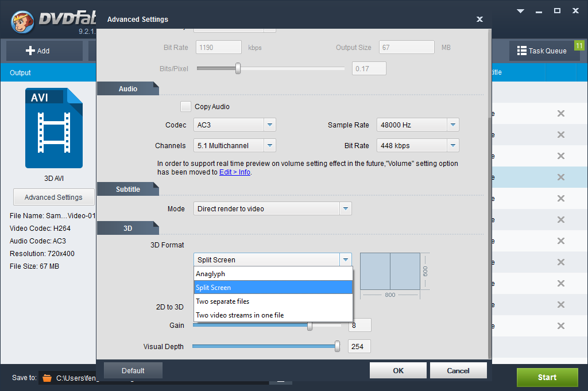Click the Gain value field showing 8
The height and width of the screenshot is (391, 588).
pos(360,325)
